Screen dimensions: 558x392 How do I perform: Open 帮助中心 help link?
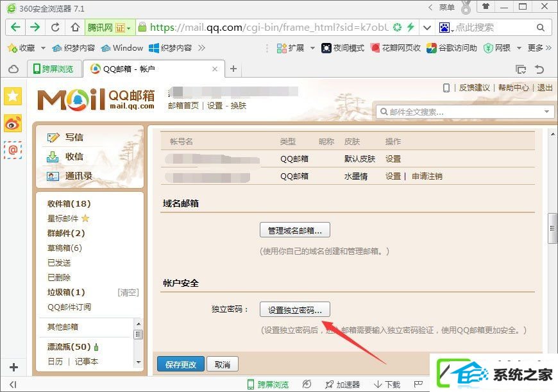tap(513, 88)
